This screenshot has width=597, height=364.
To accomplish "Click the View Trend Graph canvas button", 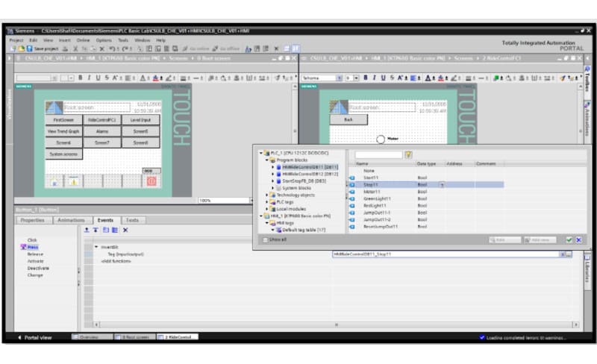I will point(63,131).
